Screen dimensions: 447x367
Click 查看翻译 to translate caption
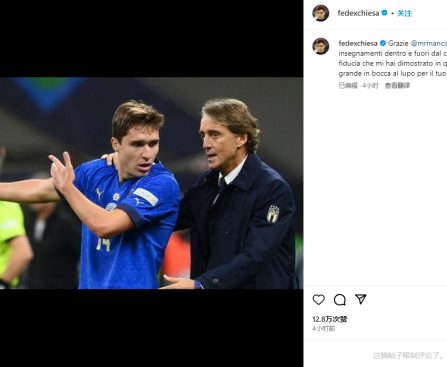pos(397,85)
